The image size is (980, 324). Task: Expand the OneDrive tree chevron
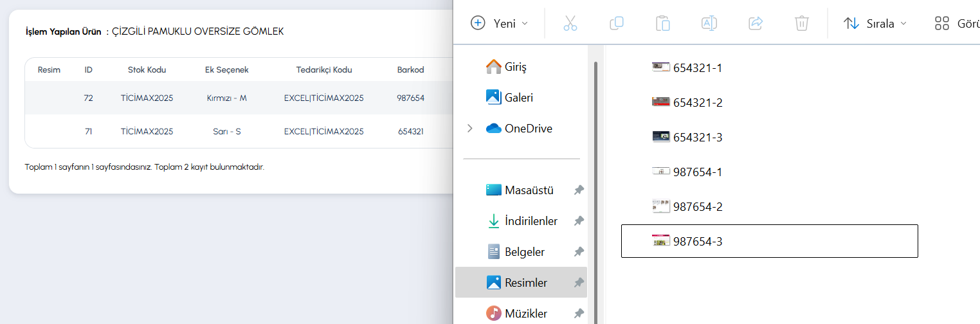pyautogui.click(x=470, y=129)
